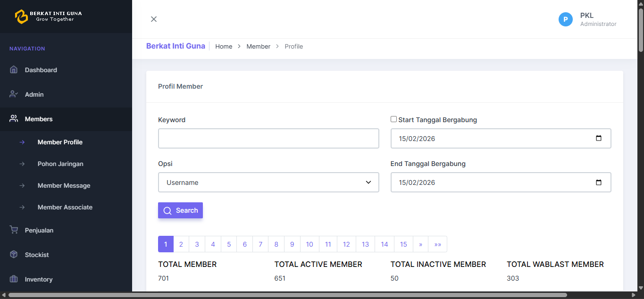Open Penjualan using the shopping cart icon

[x=14, y=230]
